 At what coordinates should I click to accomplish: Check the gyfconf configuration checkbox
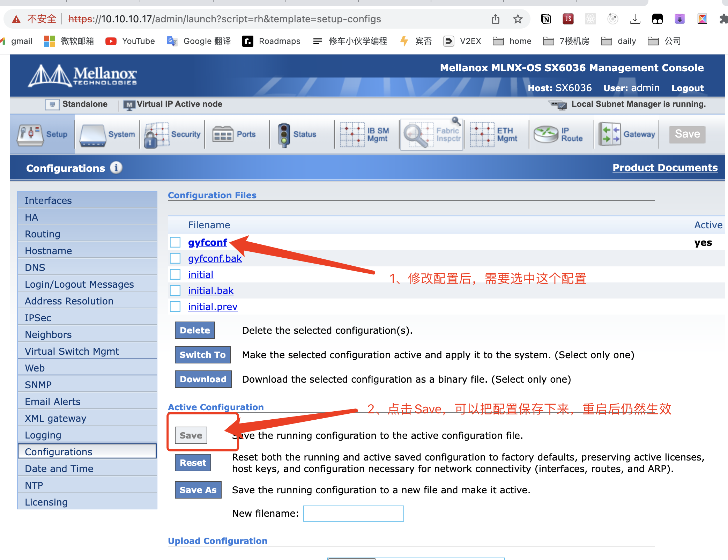(x=175, y=242)
